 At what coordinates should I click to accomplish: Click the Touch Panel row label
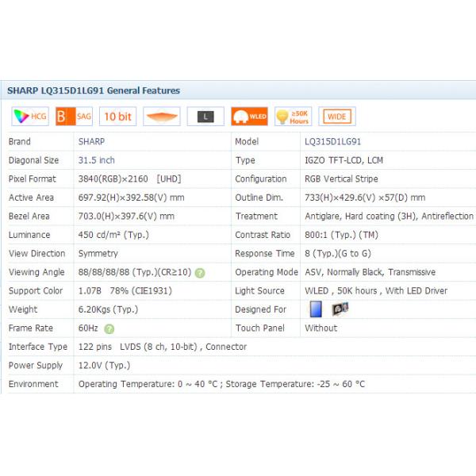tap(260, 328)
